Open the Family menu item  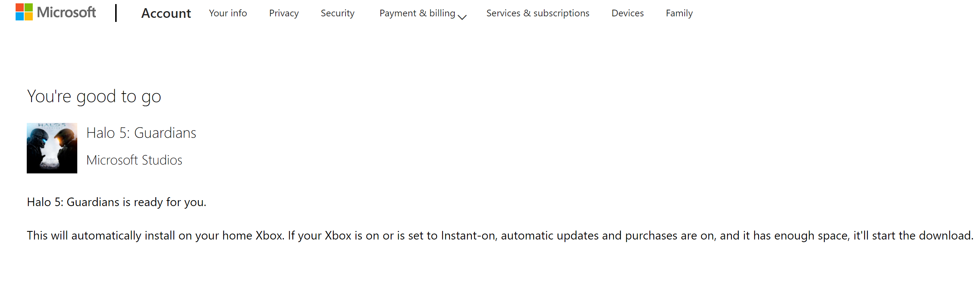pyautogui.click(x=679, y=13)
